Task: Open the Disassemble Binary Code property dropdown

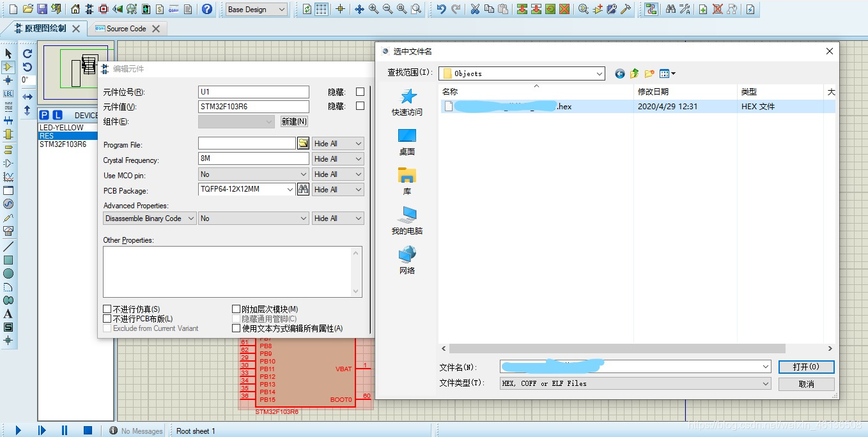Action: tap(150, 218)
